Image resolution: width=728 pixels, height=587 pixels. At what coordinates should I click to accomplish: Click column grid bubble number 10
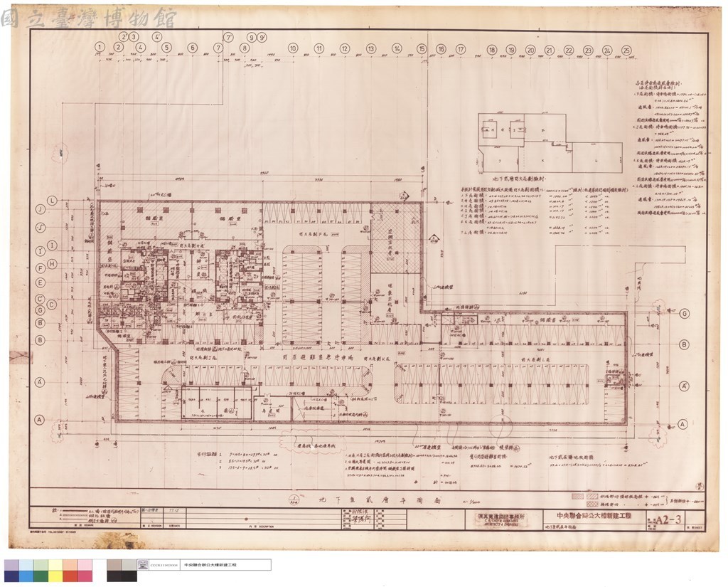tap(292, 48)
